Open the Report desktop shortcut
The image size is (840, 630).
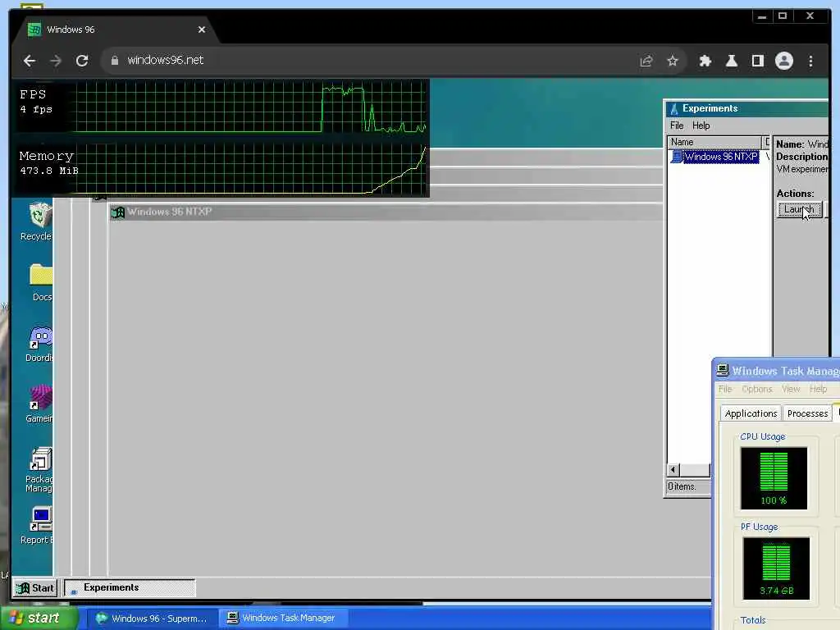[36, 526]
